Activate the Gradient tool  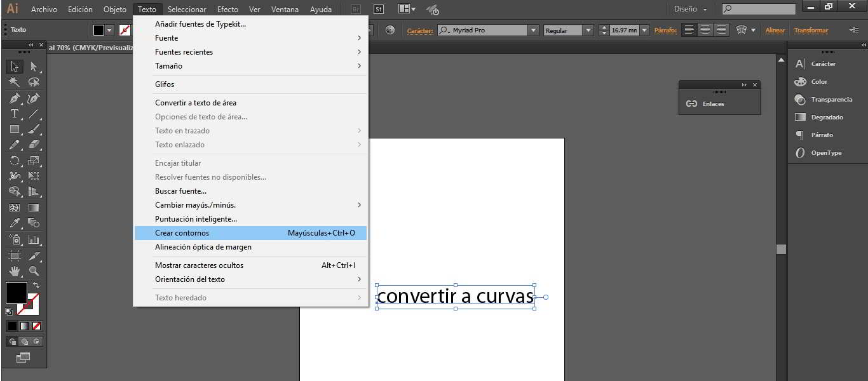(34, 208)
